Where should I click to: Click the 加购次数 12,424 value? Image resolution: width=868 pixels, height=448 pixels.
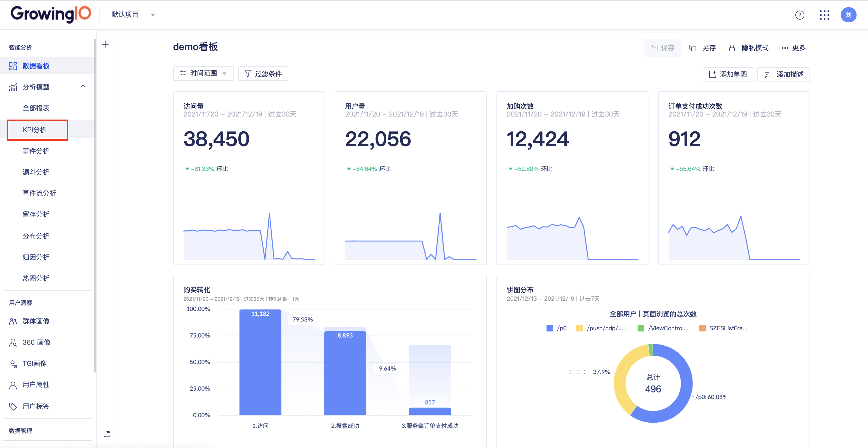(538, 139)
